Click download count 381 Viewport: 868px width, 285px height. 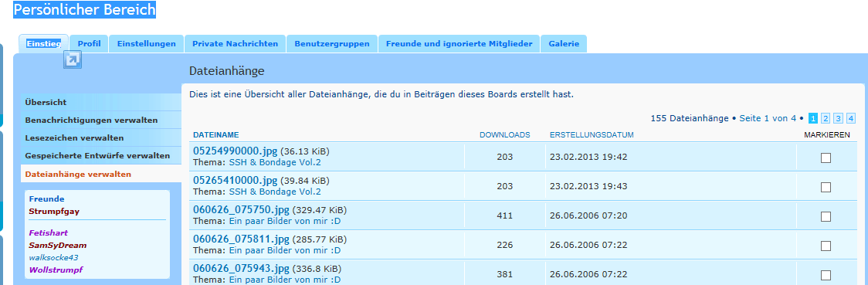pos(505,274)
